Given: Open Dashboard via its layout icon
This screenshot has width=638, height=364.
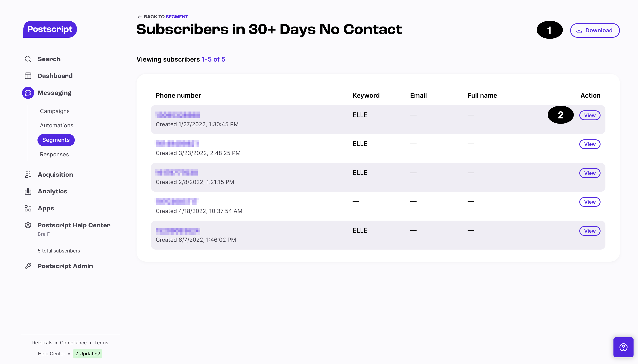Looking at the screenshot, I should 28,76.
